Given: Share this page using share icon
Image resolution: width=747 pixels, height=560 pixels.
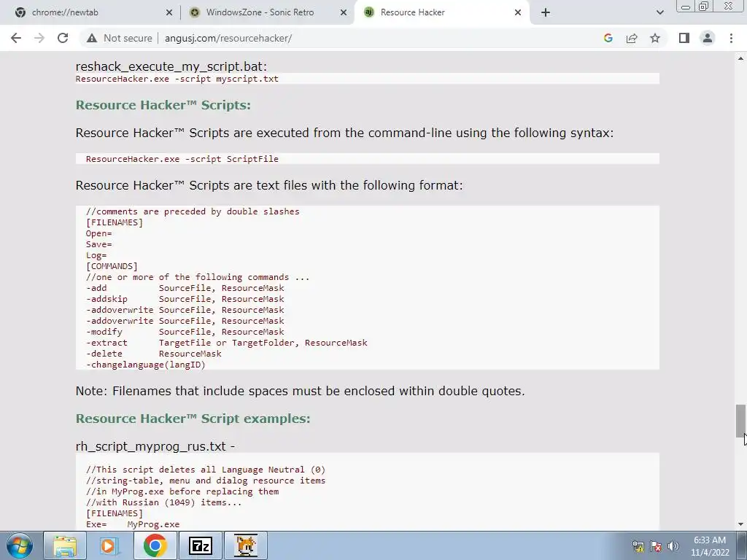Looking at the screenshot, I should click(632, 38).
